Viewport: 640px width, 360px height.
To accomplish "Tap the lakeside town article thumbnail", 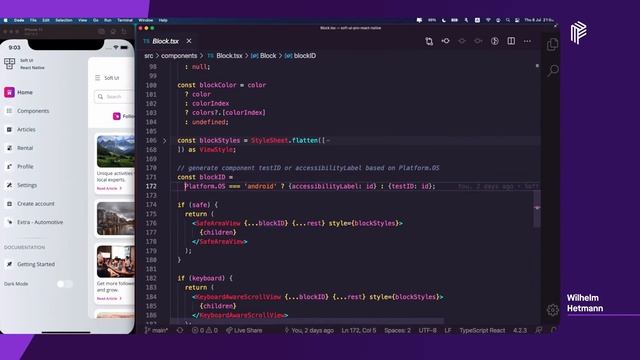I will (x=116, y=219).
